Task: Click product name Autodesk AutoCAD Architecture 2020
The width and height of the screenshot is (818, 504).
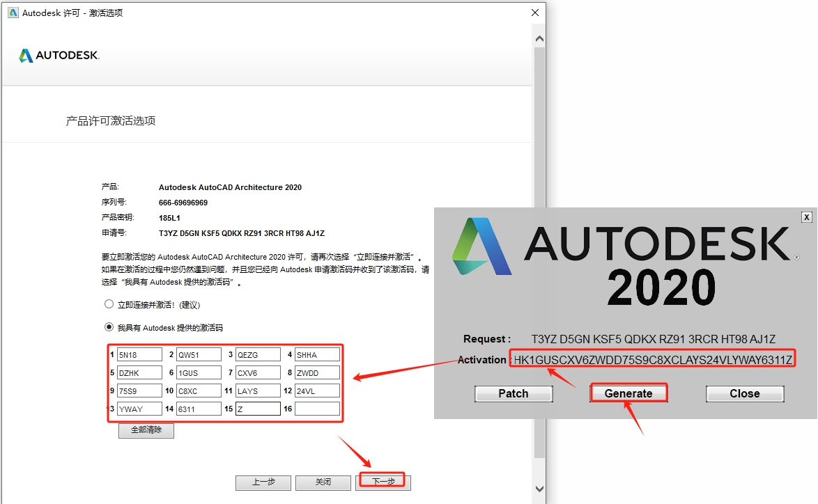Action: pos(230,187)
